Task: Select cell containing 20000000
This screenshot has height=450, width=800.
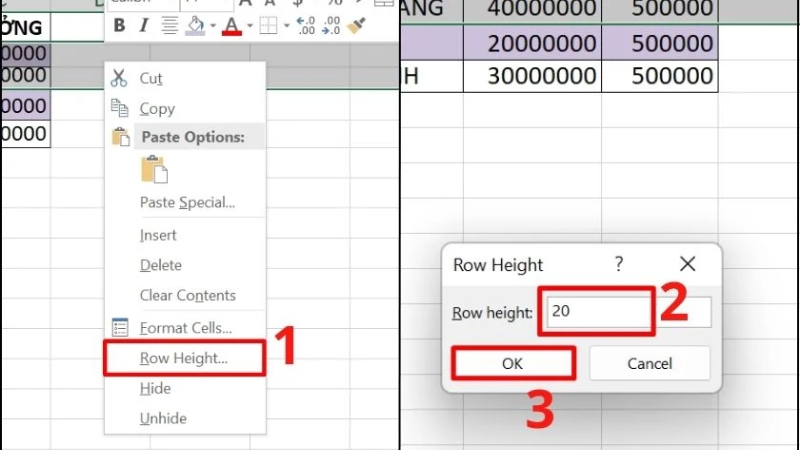Action: coord(532,43)
